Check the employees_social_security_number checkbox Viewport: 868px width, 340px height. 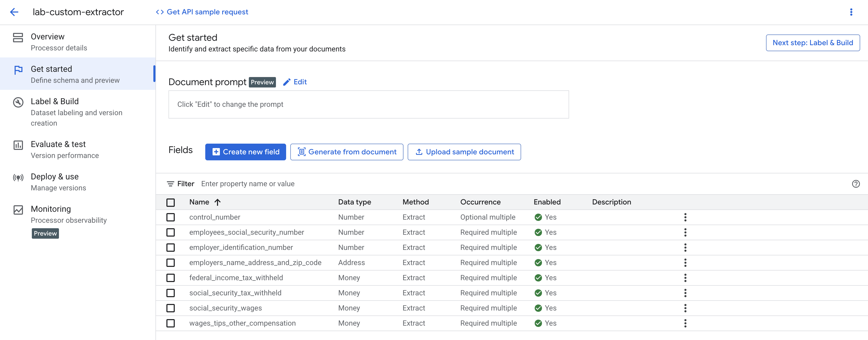pos(171,232)
